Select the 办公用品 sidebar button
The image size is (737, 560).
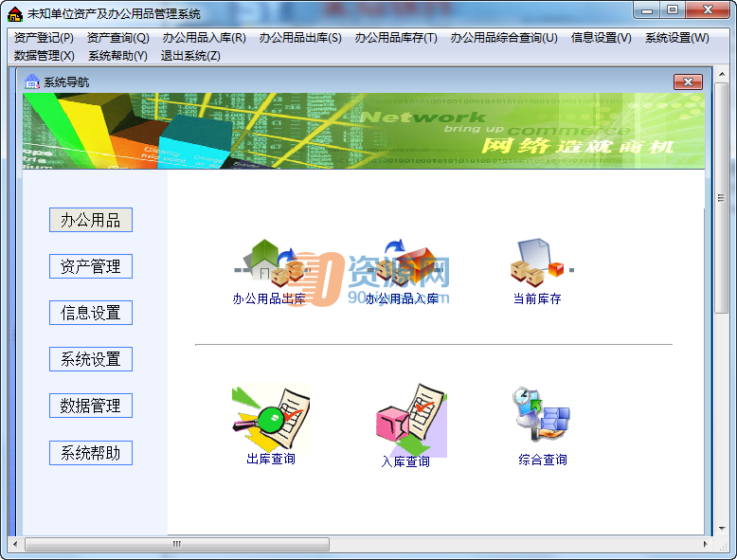click(91, 220)
